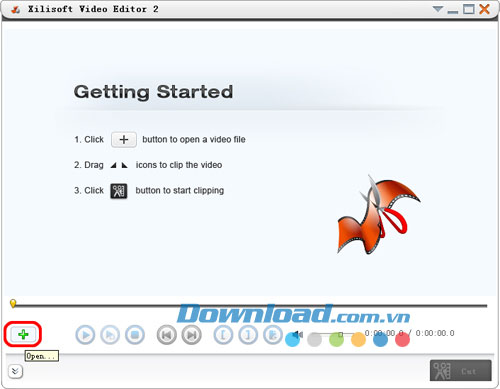
Task: Minimize the Xilisoft Video Editor window
Action: pyautogui.click(x=453, y=12)
